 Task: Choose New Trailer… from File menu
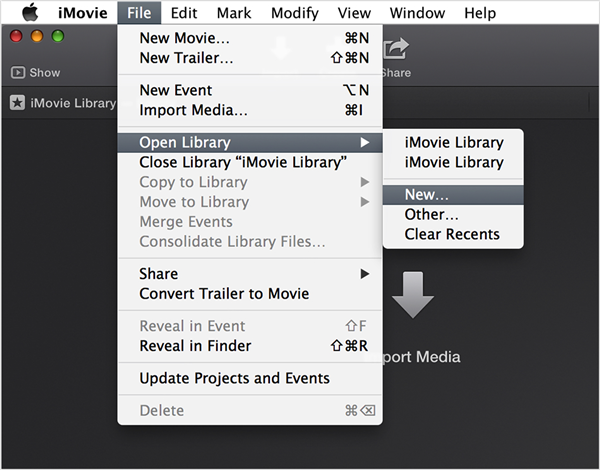[x=250, y=58]
